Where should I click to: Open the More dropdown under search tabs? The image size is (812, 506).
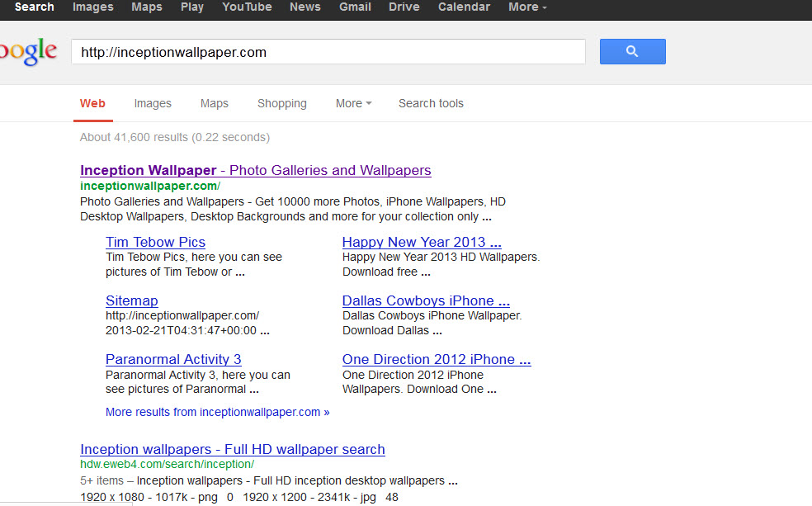[353, 103]
